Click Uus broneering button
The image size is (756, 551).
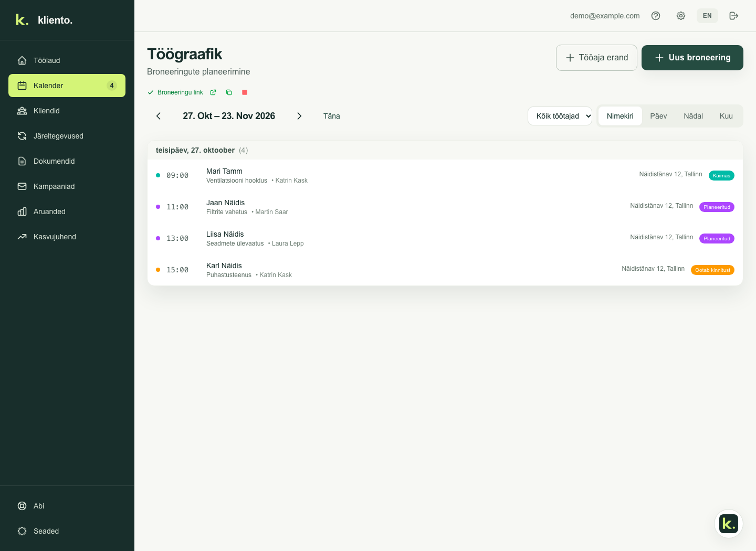(x=692, y=58)
